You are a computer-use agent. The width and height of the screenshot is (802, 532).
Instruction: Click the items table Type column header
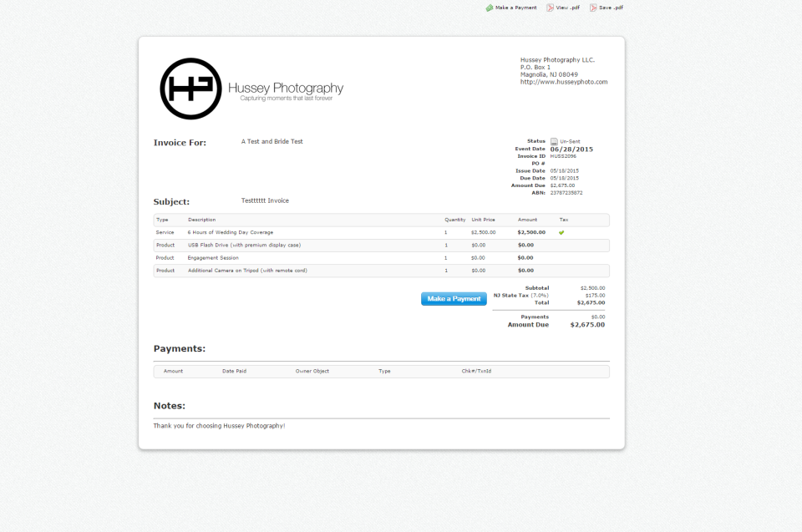162,220
